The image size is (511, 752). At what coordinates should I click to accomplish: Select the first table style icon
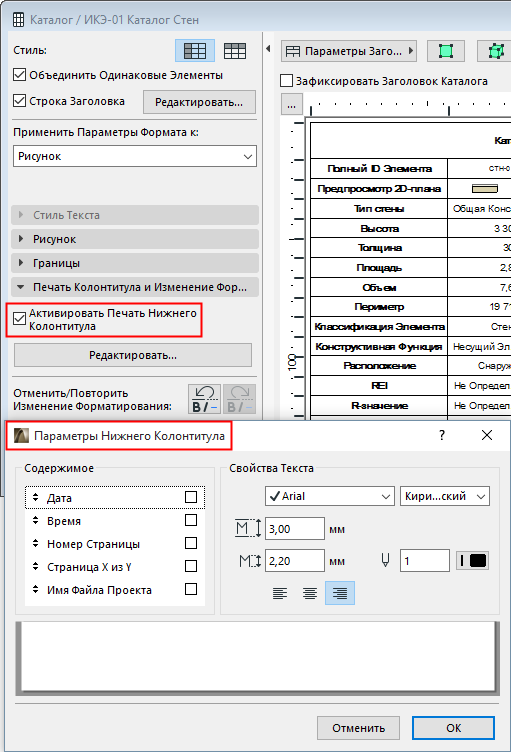(195, 51)
